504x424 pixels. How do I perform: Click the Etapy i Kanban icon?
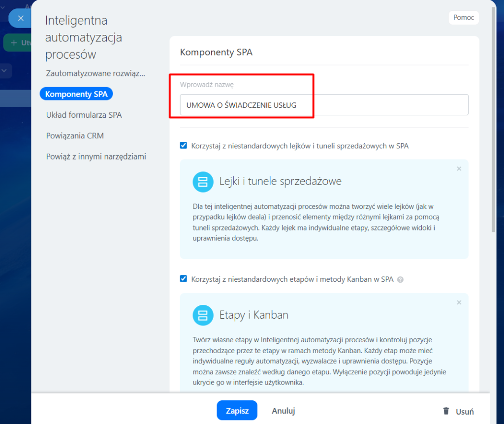tap(202, 315)
